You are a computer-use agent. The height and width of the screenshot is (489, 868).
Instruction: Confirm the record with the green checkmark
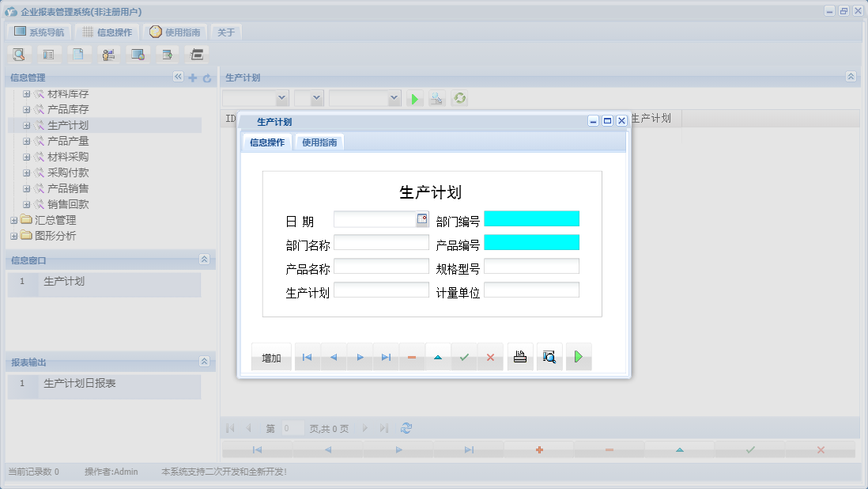click(464, 357)
